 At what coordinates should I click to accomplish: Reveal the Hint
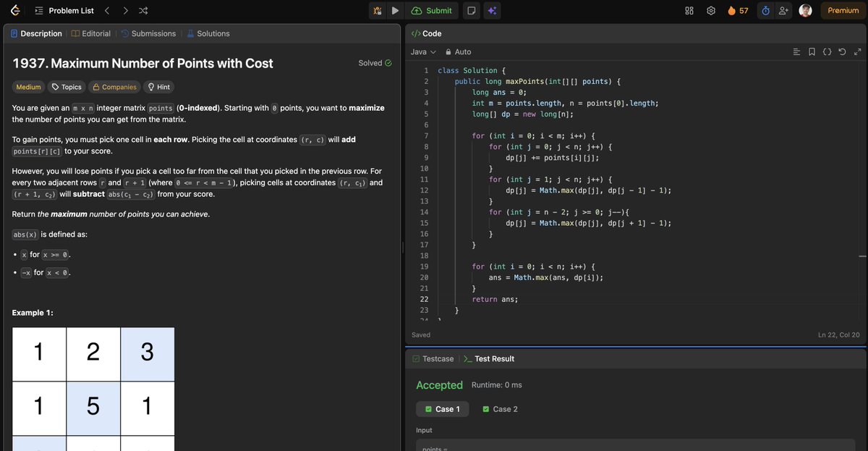(x=158, y=87)
